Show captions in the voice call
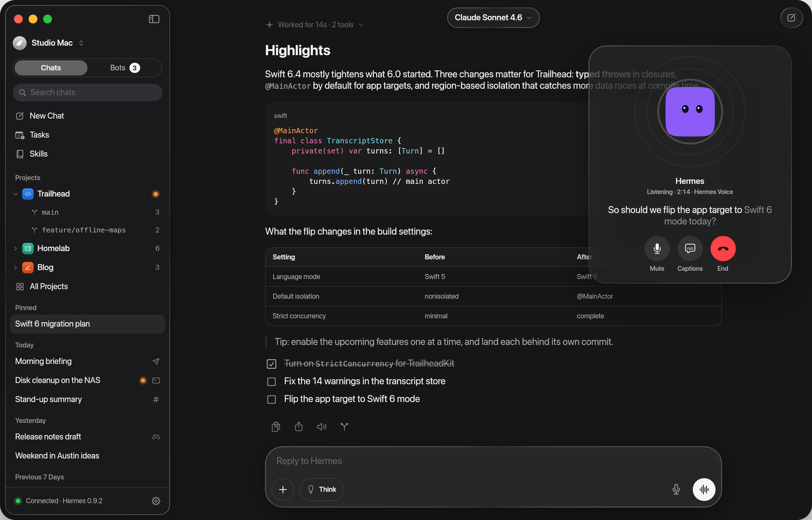The width and height of the screenshot is (812, 520). coord(690,249)
